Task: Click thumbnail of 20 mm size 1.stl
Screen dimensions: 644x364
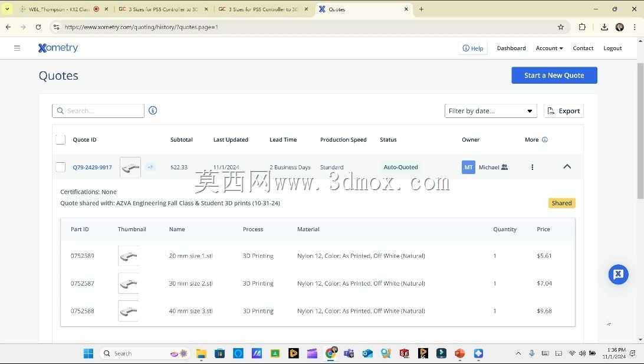Action: tap(129, 255)
